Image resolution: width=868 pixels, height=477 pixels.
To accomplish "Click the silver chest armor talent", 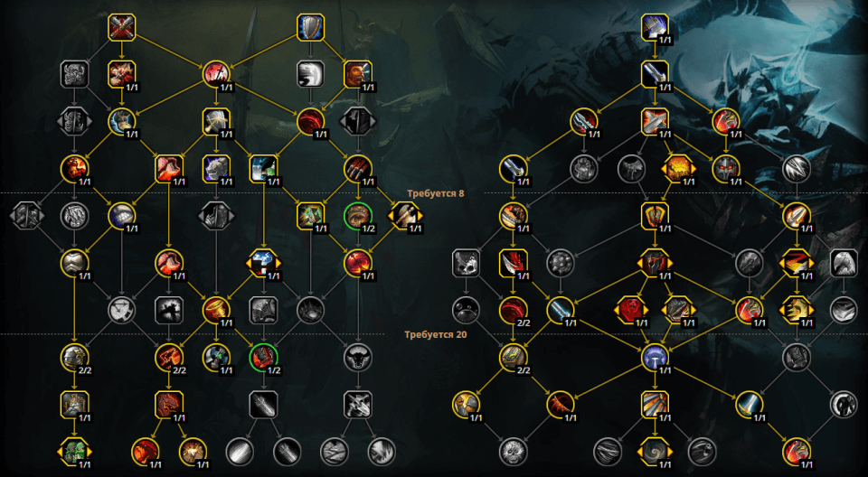I will tap(75, 262).
